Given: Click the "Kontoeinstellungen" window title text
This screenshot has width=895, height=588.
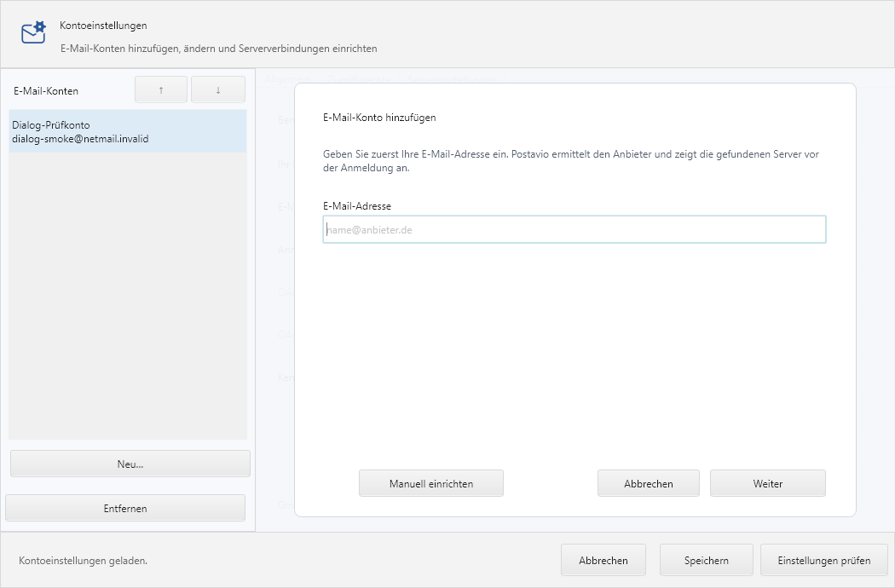Looking at the screenshot, I should point(103,25).
